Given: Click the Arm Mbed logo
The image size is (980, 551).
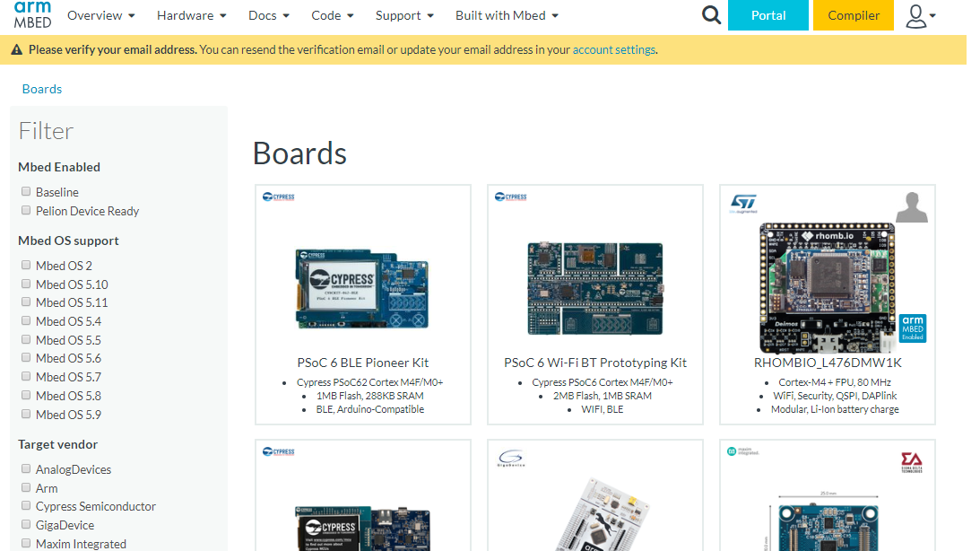Looking at the screenshot, I should [32, 14].
